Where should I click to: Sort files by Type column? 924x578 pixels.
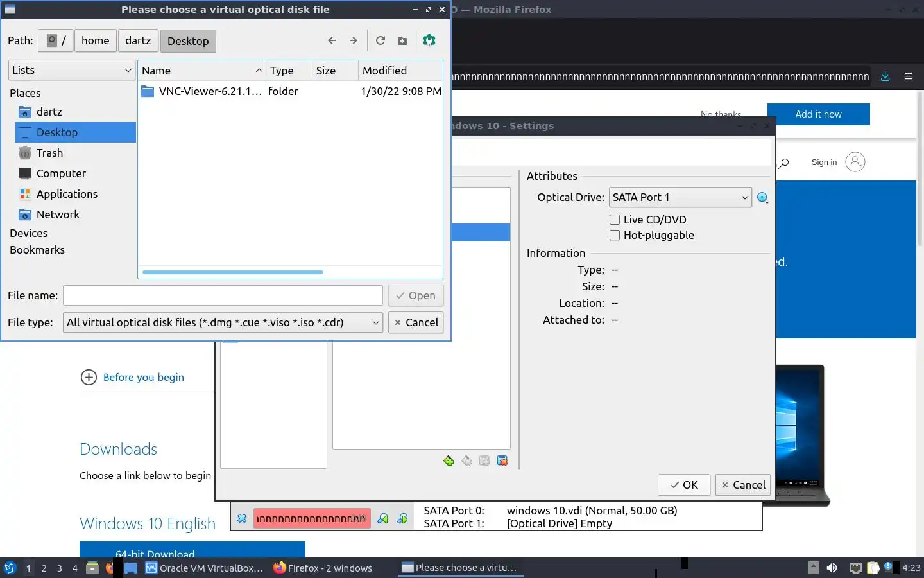[x=289, y=71]
